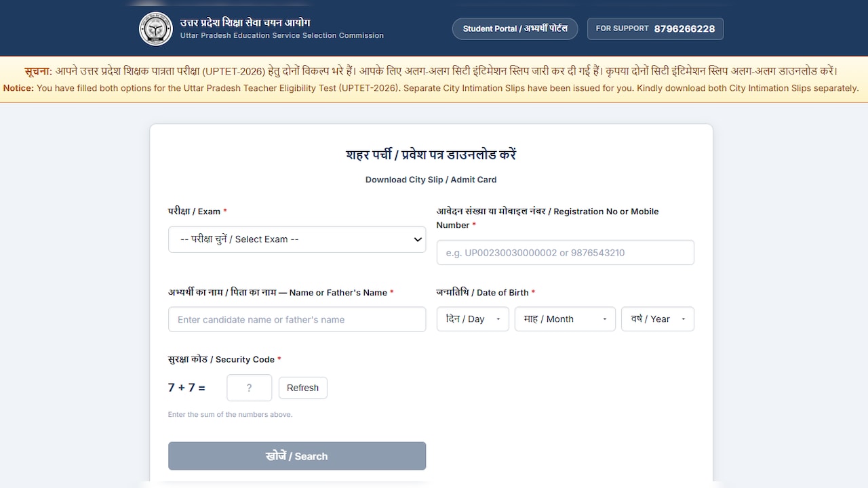Click the security code answer box
This screenshot has height=488, width=868.
coord(249,388)
